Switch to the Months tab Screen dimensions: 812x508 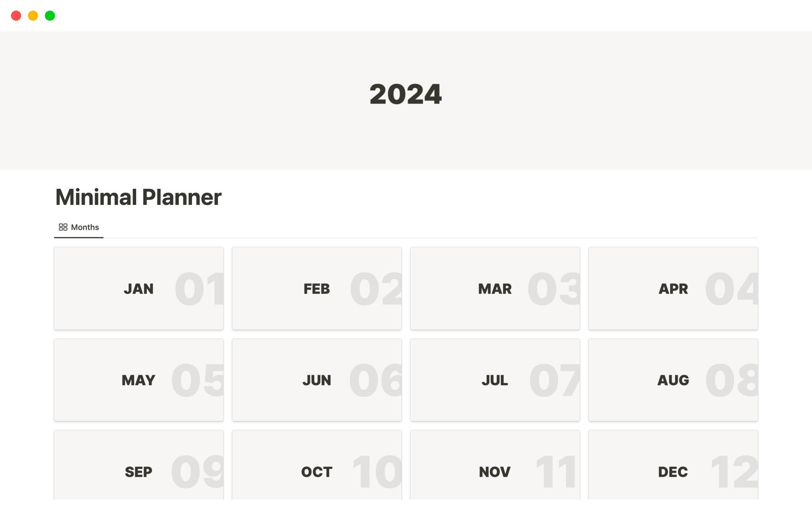(85, 227)
